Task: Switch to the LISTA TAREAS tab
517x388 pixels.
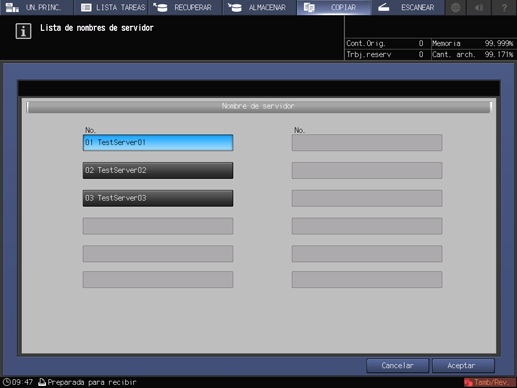Action: click(111, 7)
